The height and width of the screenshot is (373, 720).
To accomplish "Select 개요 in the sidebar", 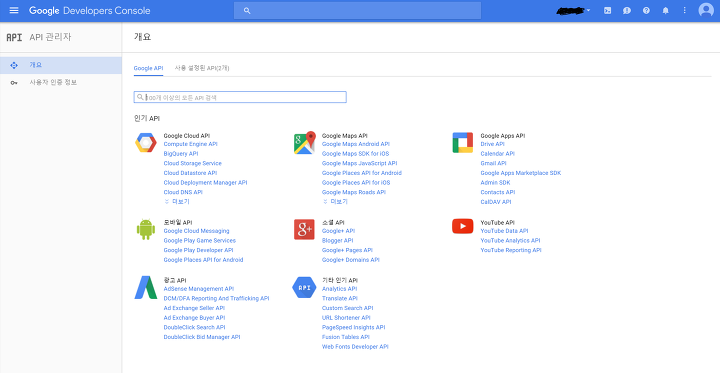I will [x=61, y=65].
